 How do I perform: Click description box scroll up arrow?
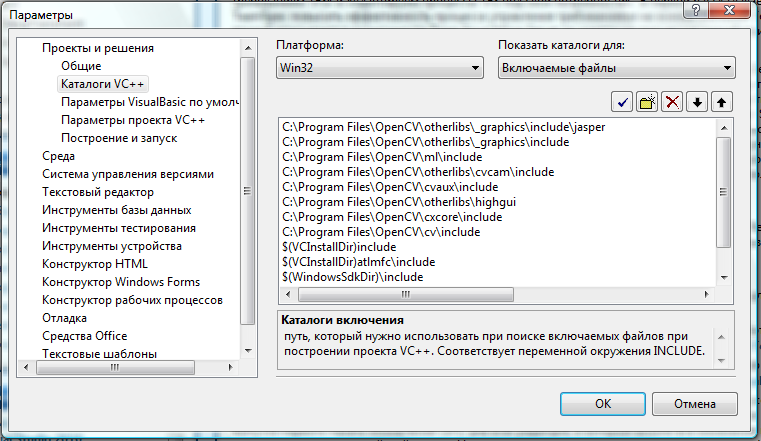[x=721, y=337]
